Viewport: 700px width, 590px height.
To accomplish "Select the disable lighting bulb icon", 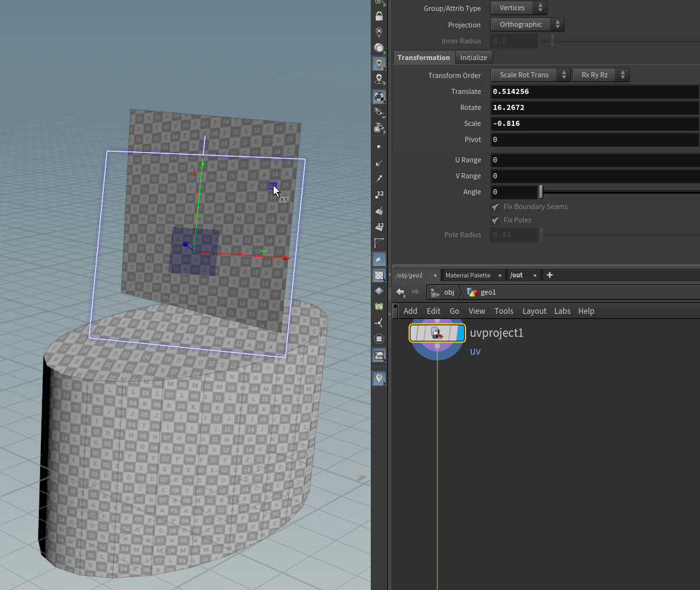I will click(379, 32).
